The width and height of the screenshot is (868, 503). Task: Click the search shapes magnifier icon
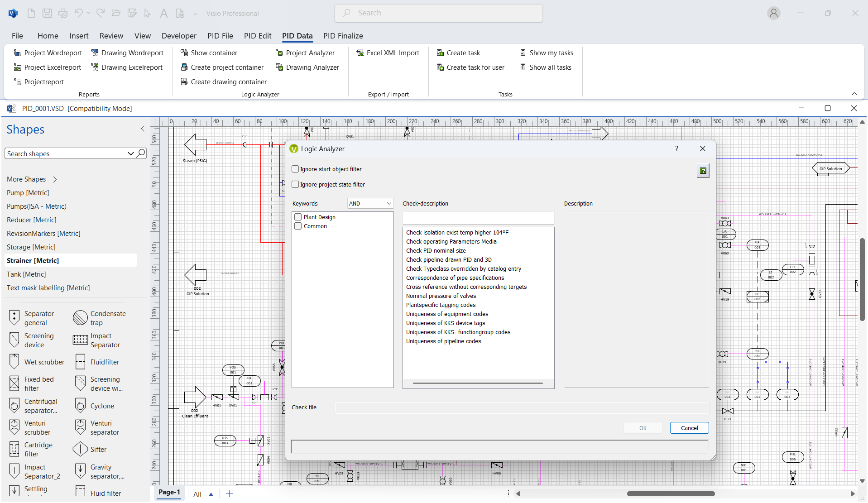(141, 153)
